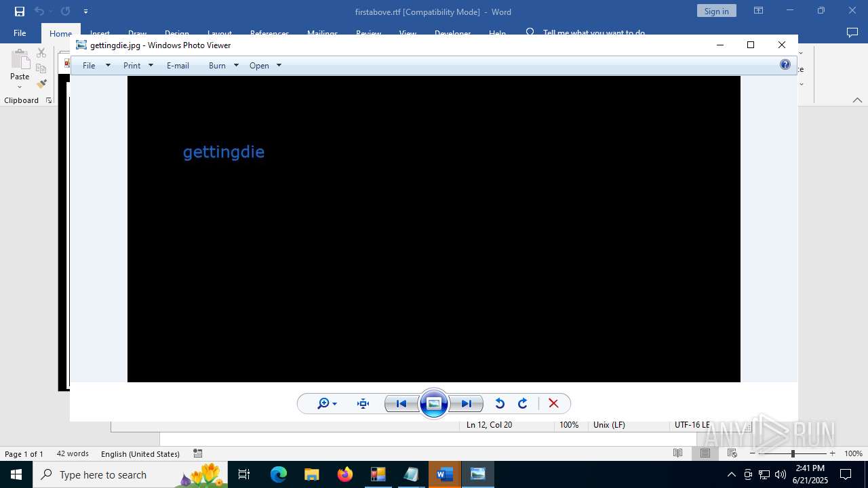The image size is (868, 488).
Task: Click Sign in button in Word
Action: point(716,11)
